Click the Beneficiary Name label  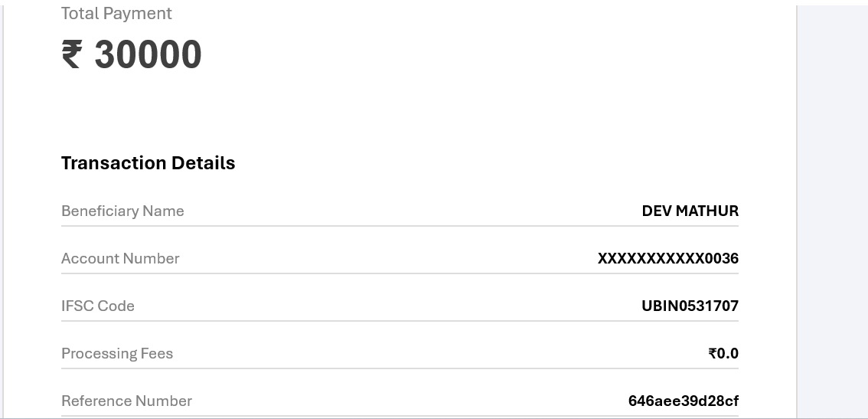click(x=122, y=211)
